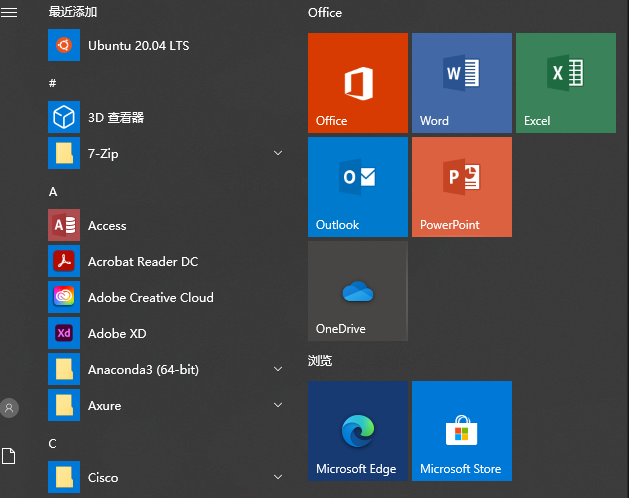The width and height of the screenshot is (629, 498).
Task: Click the Adobe Creative Cloud label
Action: pos(151,297)
